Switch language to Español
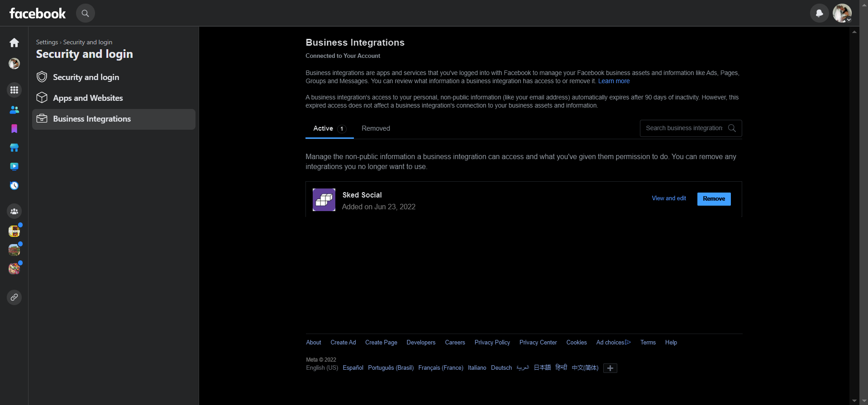Screen dimensions: 868x405 pos(353,368)
